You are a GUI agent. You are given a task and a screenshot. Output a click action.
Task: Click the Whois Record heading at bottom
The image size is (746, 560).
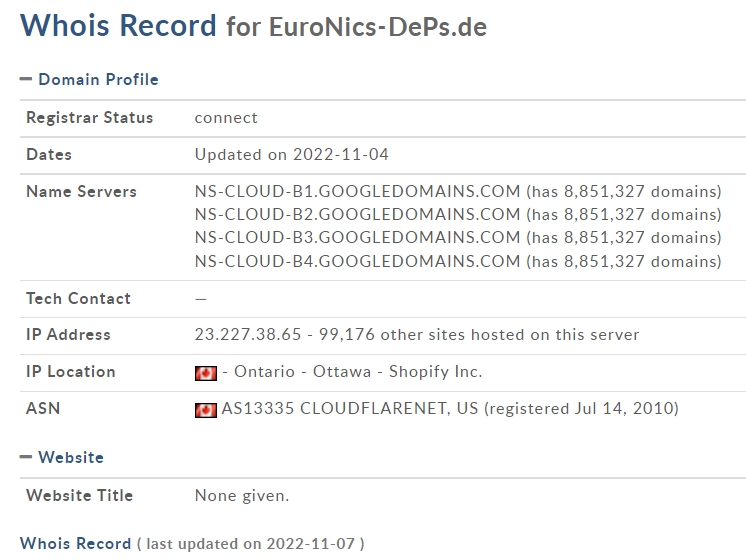pos(75,543)
